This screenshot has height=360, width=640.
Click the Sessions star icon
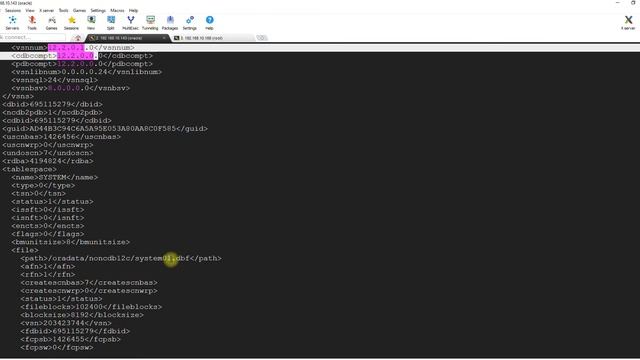[71, 23]
